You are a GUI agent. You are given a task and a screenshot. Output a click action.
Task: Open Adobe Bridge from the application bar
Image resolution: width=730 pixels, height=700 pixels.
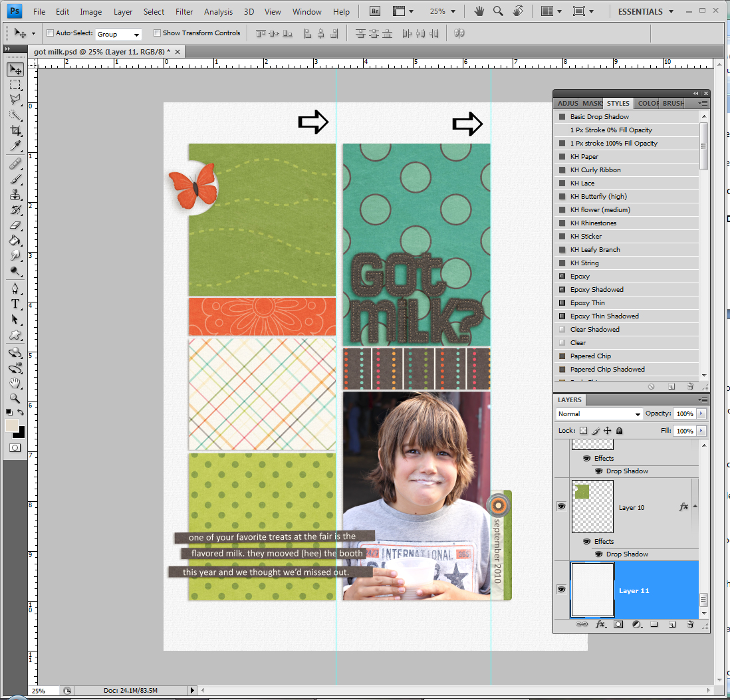pos(374,11)
